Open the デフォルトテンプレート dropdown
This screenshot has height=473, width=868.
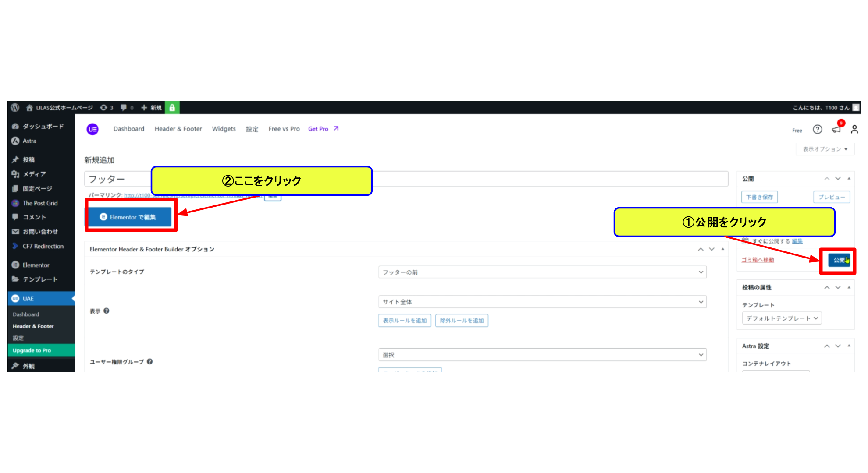[x=782, y=318]
